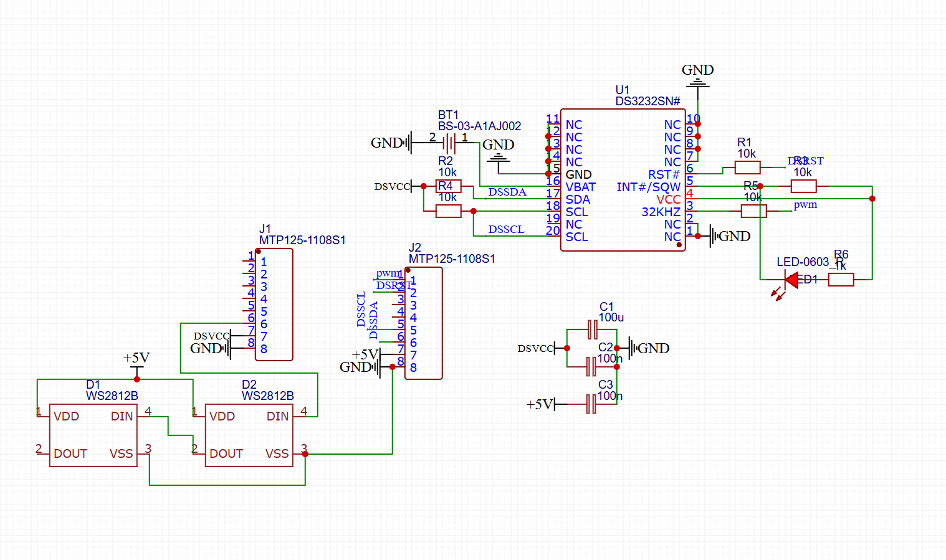Click the R1 10k resistor symbol
This screenshot has height=560, width=946.
[747, 168]
